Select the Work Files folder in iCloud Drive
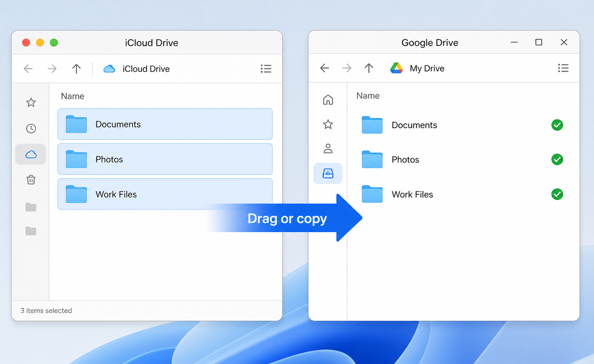 pyautogui.click(x=165, y=194)
